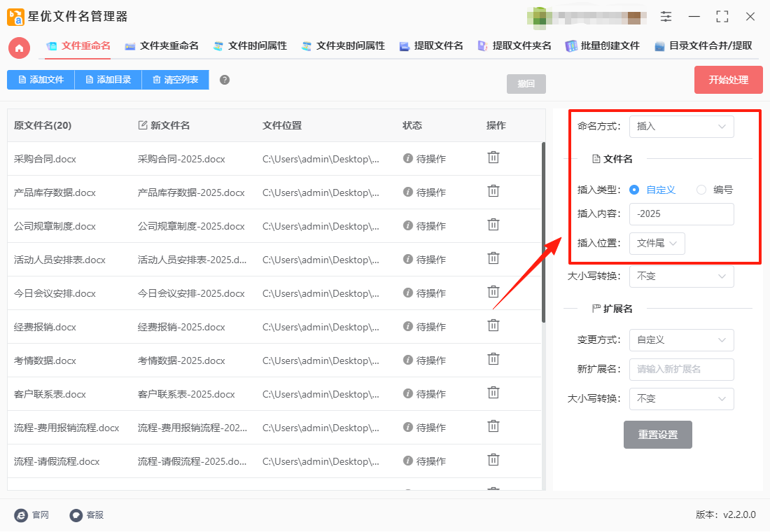Delete the 采购合同.docx row via trash icon
This screenshot has width=770, height=532.
coord(493,157)
